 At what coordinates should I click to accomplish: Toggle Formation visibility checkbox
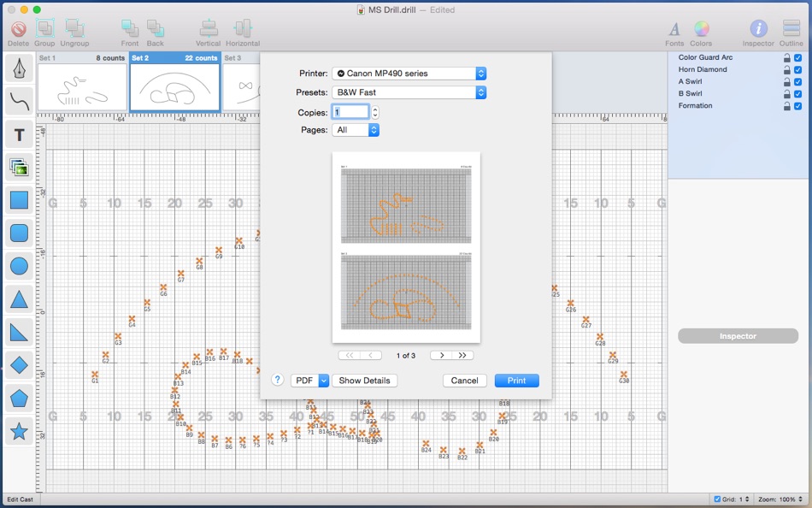(x=798, y=106)
